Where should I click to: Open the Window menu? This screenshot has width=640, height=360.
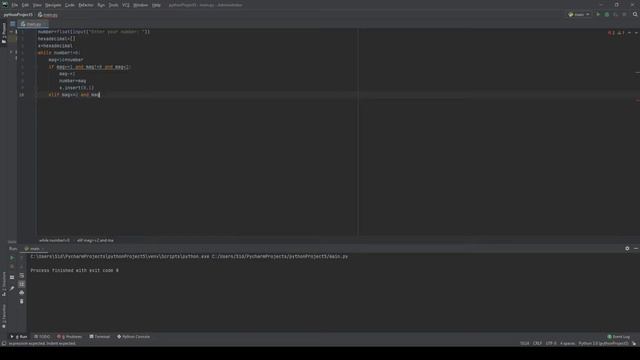[141, 5]
